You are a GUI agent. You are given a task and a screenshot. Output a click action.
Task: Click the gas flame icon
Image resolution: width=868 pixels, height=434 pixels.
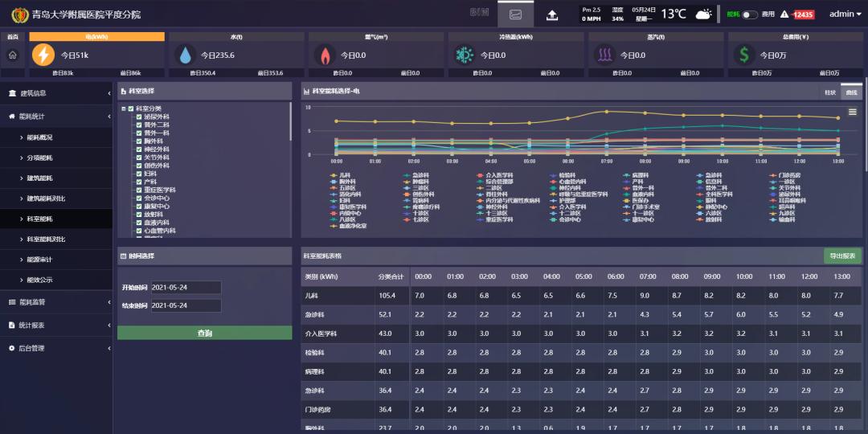[325, 55]
